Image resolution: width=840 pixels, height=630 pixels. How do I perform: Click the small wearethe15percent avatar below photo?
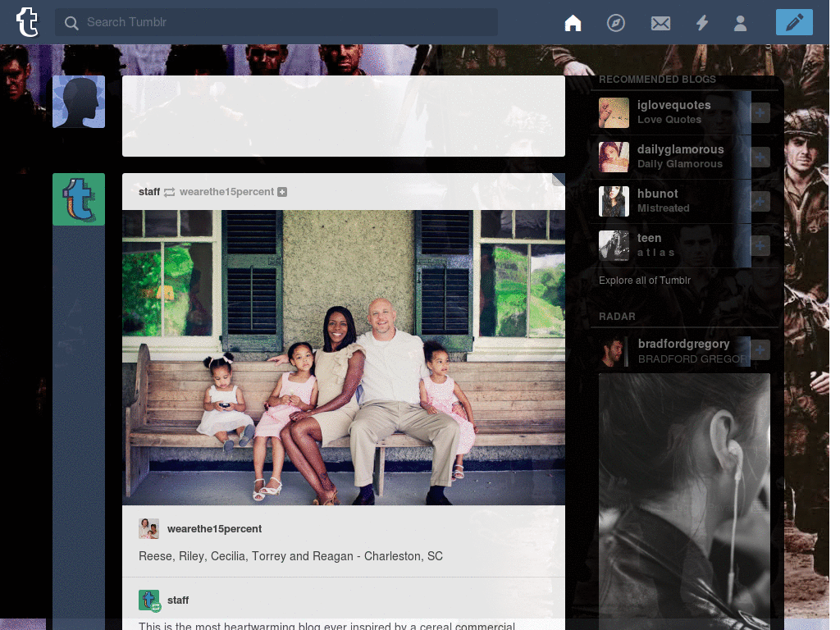click(148, 529)
